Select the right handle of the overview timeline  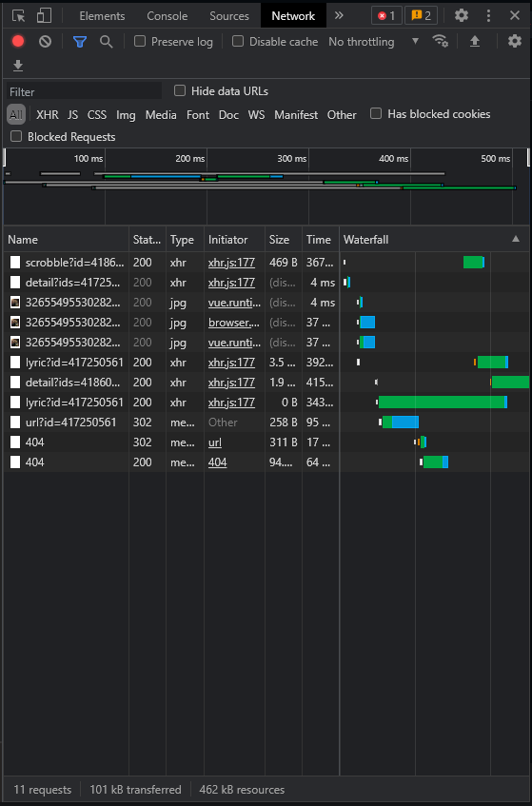pyautogui.click(x=528, y=157)
